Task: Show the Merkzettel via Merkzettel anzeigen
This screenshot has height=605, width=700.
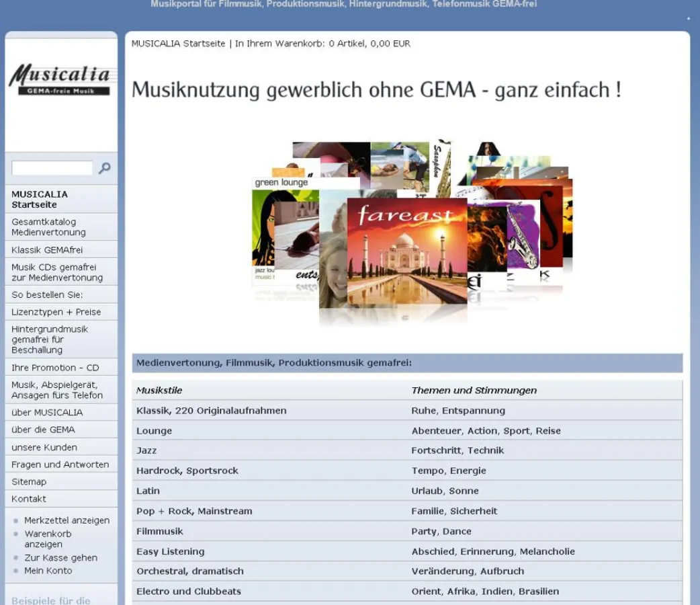Action: [x=67, y=520]
